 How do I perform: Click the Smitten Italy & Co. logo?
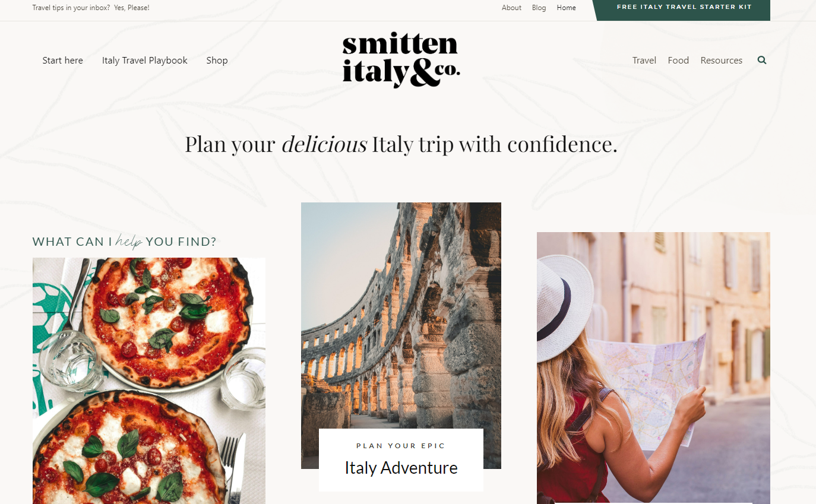(401, 60)
